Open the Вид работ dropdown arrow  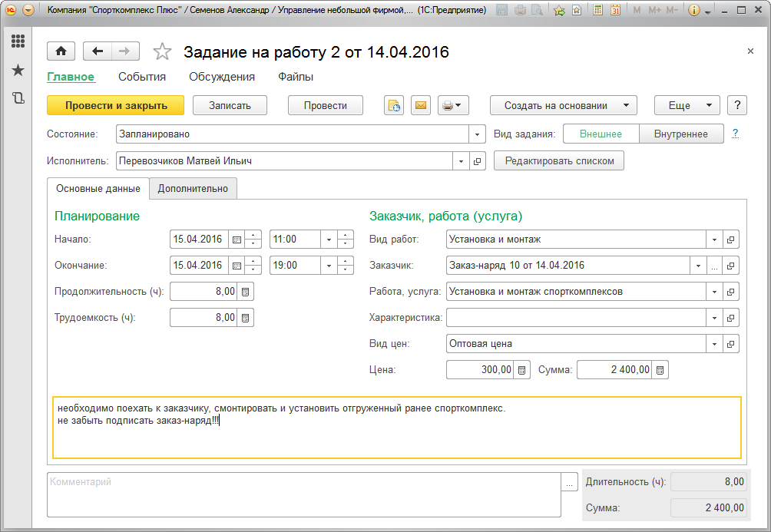click(x=715, y=240)
